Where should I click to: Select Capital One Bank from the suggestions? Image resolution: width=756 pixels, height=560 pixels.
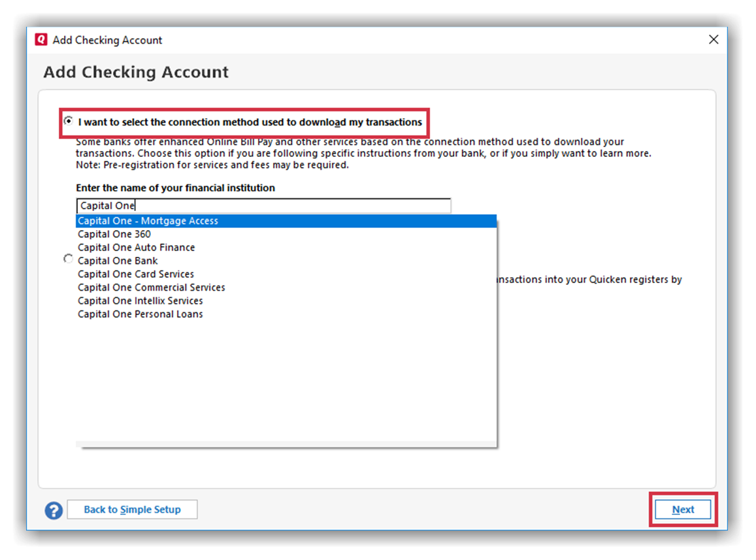click(118, 261)
